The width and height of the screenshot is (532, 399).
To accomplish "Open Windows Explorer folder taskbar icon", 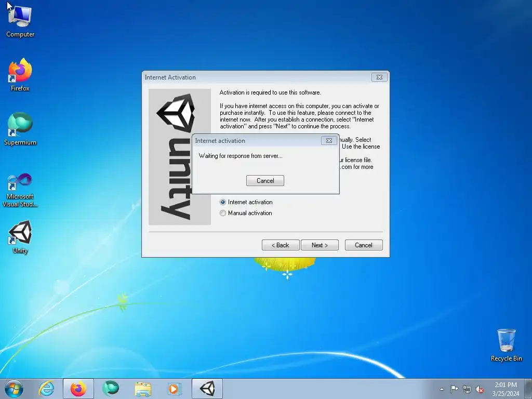I will click(x=143, y=389).
